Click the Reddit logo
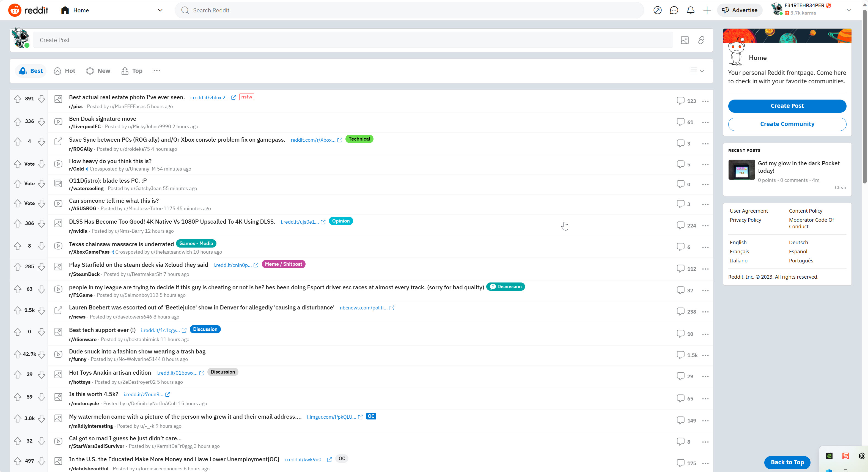 click(x=28, y=10)
